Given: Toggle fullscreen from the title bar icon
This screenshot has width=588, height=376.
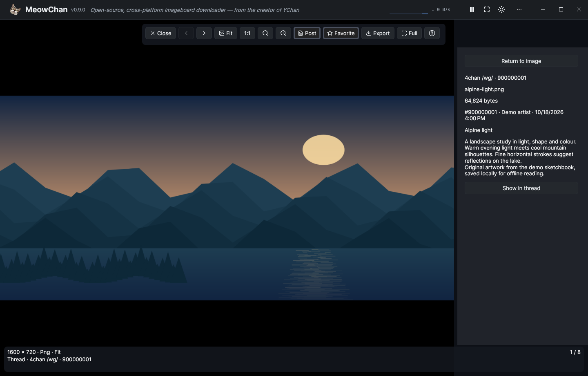Looking at the screenshot, I should (487, 9).
